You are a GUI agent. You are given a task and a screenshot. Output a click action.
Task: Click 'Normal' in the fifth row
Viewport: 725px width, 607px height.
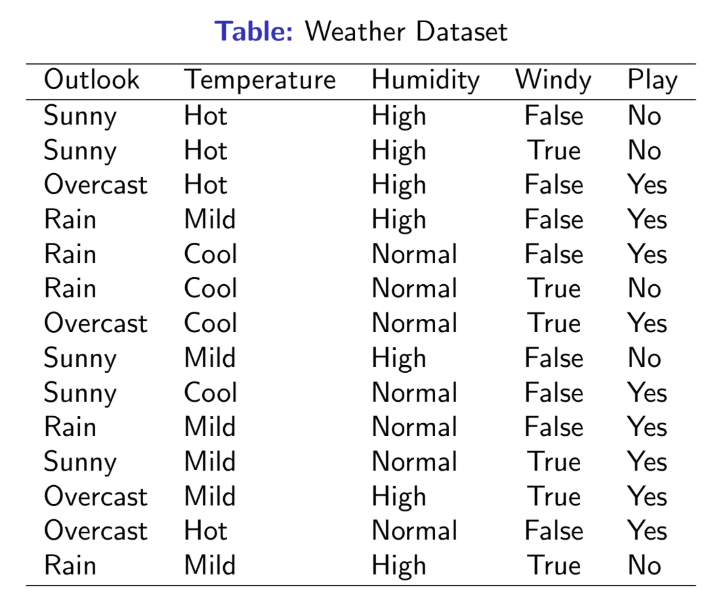pyautogui.click(x=415, y=254)
